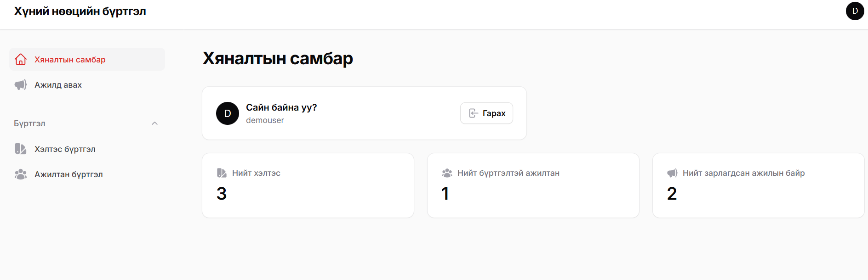Viewport: 868px width, 280px height.
Task: Open the Хяналтын самбар menu item
Action: (x=70, y=60)
